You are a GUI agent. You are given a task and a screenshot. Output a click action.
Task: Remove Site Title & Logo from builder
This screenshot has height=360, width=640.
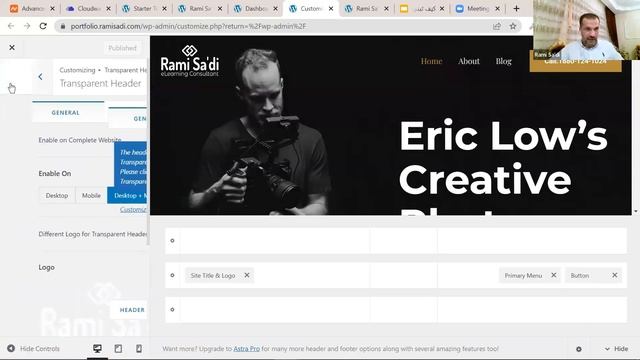coord(247,275)
